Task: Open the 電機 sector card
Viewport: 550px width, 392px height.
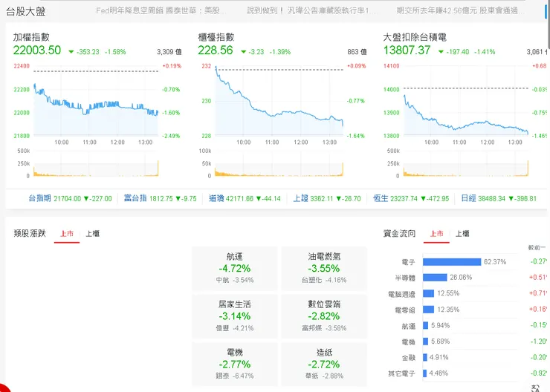Action: tap(235, 365)
